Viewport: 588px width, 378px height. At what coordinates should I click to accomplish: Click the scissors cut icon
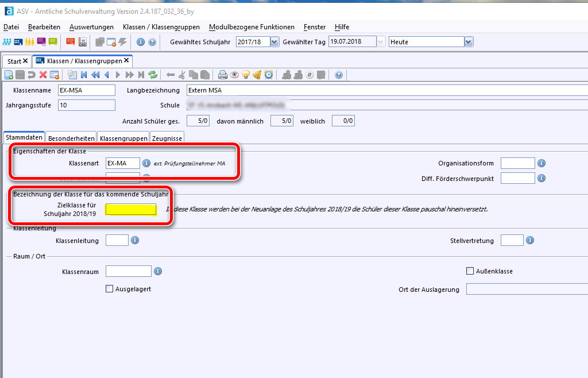[x=182, y=75]
